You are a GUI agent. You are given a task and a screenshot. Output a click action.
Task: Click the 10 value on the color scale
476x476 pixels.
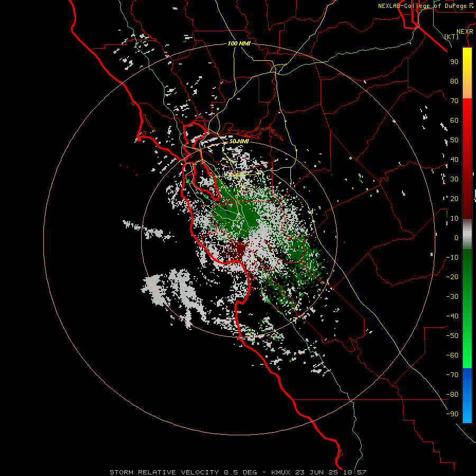pos(454,218)
